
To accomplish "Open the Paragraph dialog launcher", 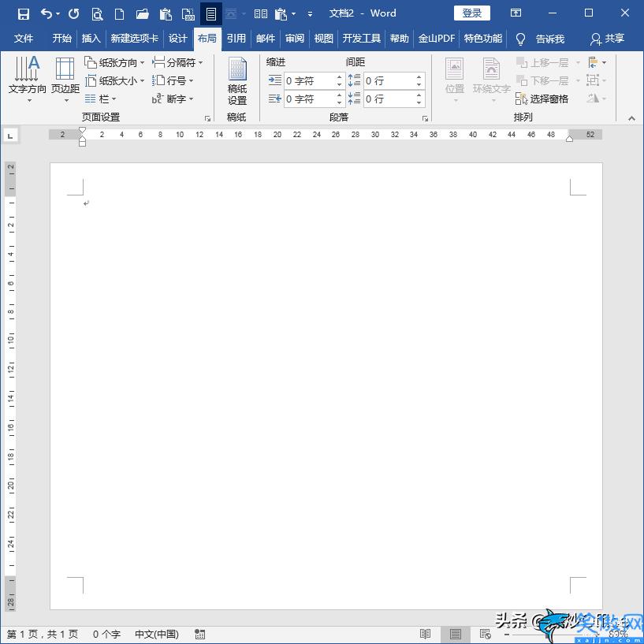I will [x=425, y=119].
